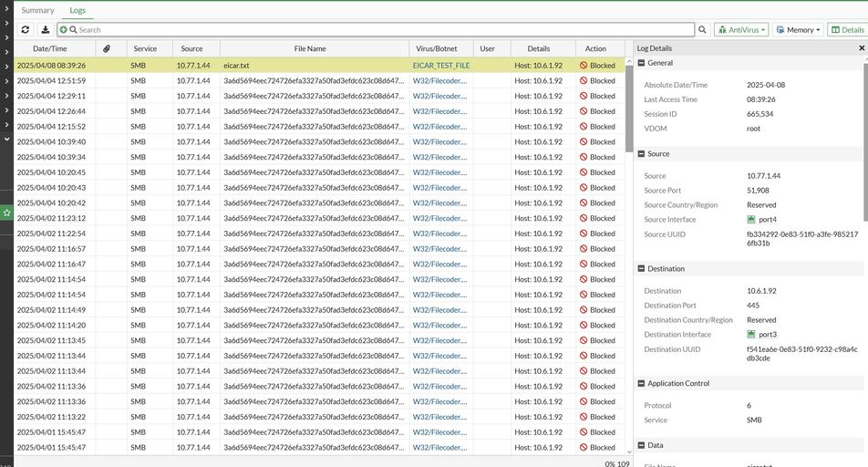This screenshot has height=467, width=868.
Task: Click the User column header
Action: (x=487, y=48)
